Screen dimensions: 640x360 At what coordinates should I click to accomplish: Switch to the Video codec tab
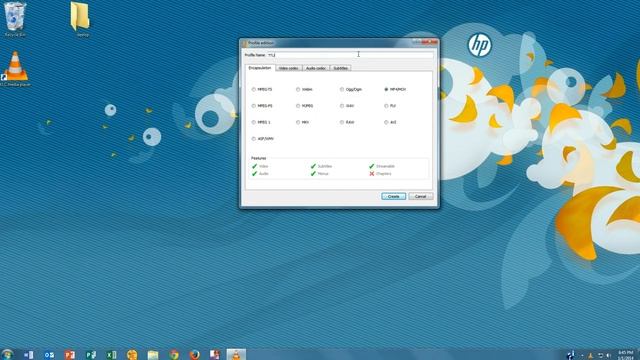point(289,68)
